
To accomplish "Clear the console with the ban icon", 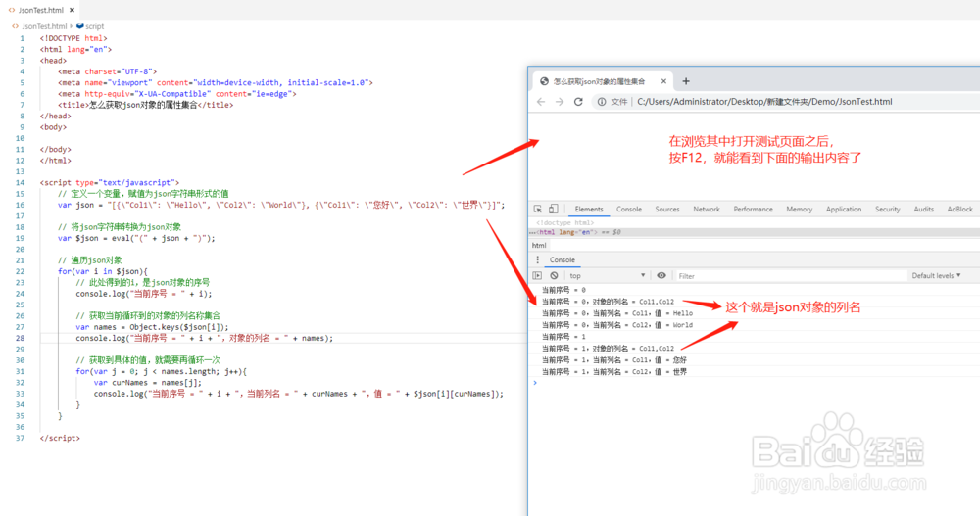I will click(x=554, y=275).
